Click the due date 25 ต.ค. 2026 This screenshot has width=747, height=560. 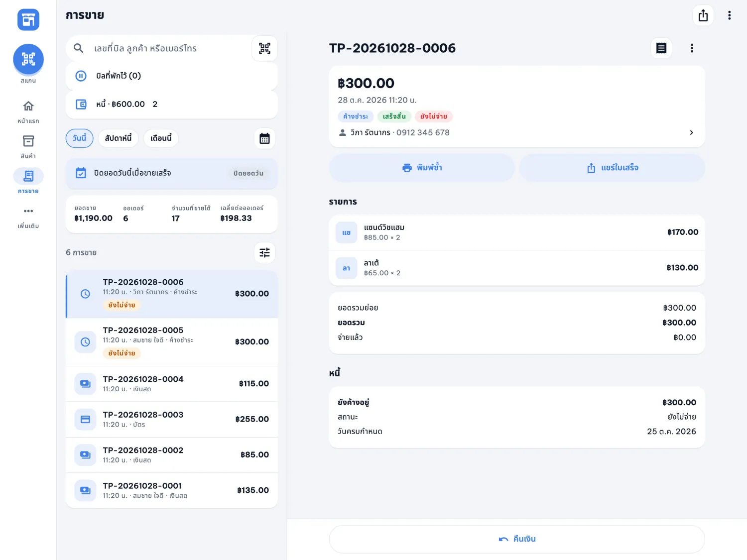[671, 432]
